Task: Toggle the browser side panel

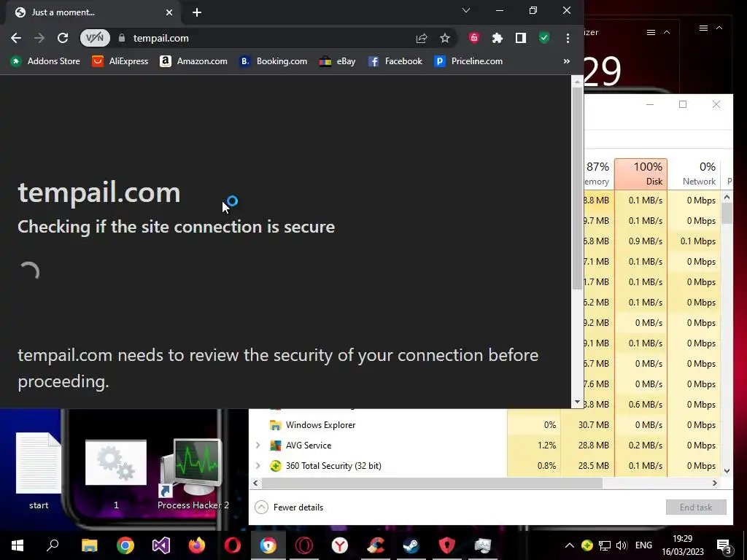Action: pyautogui.click(x=521, y=38)
